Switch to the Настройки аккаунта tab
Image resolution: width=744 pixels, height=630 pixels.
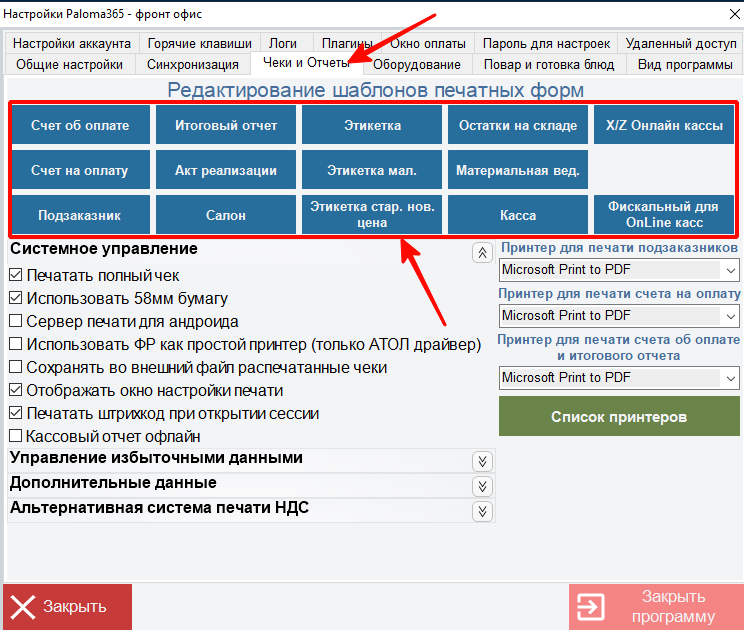[x=72, y=43]
